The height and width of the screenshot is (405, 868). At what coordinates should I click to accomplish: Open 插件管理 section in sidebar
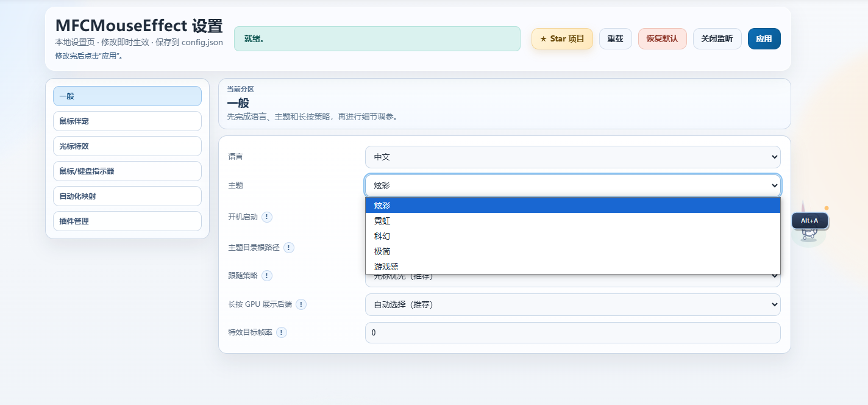[x=127, y=221]
